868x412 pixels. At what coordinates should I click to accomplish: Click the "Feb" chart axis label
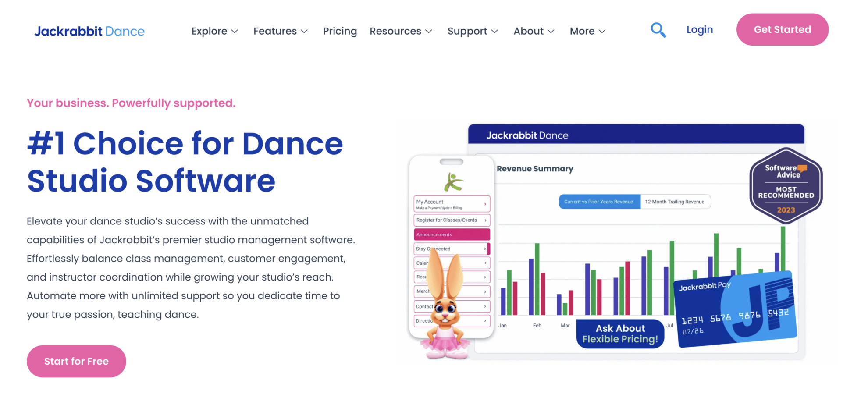coord(537,325)
